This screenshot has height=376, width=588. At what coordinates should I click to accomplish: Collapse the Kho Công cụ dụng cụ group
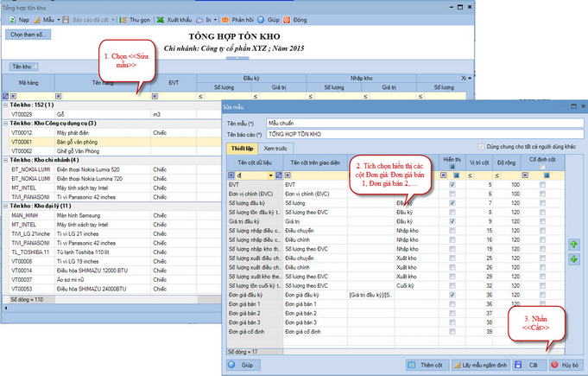click(6, 123)
